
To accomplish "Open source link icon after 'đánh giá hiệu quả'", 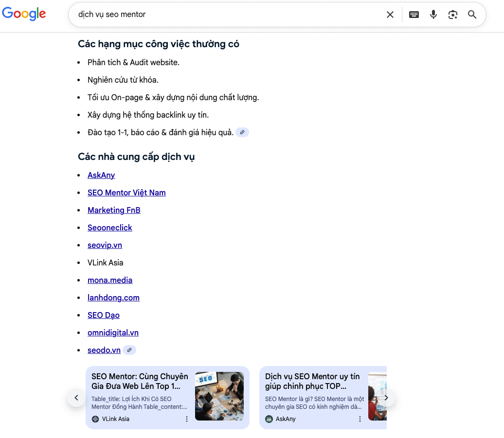I will (242, 132).
